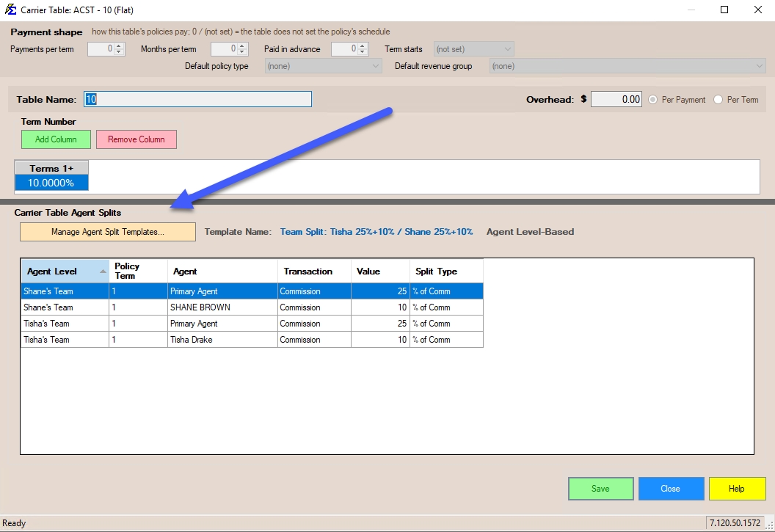Minimize the Carrier Table window

point(691,10)
